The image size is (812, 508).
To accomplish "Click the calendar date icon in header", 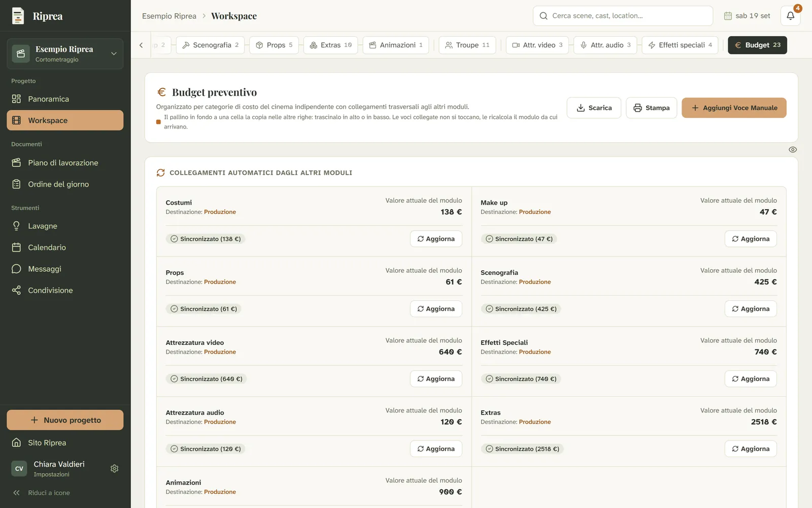I will (728, 16).
